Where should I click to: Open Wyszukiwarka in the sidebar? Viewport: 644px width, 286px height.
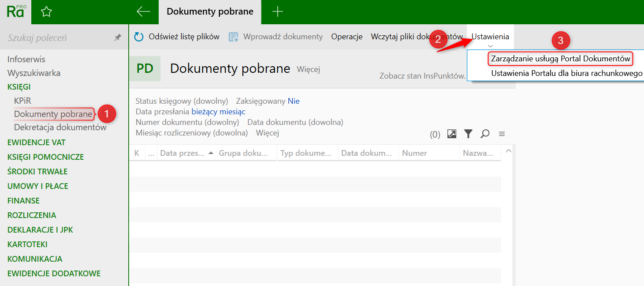coord(34,73)
